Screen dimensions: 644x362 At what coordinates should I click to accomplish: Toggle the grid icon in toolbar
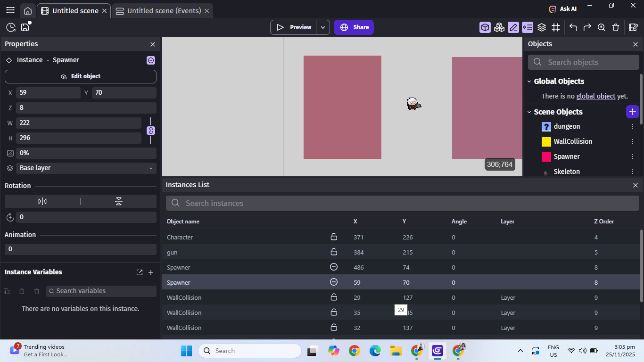click(556, 27)
